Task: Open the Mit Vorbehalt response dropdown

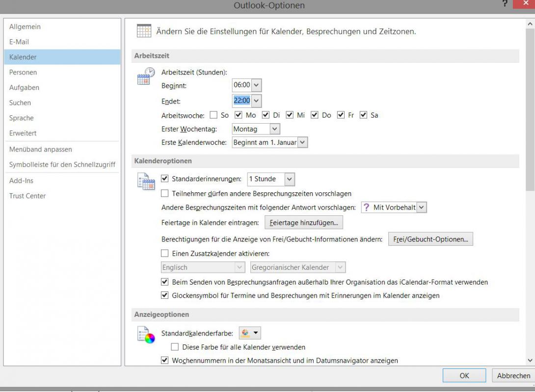Action: click(x=422, y=208)
